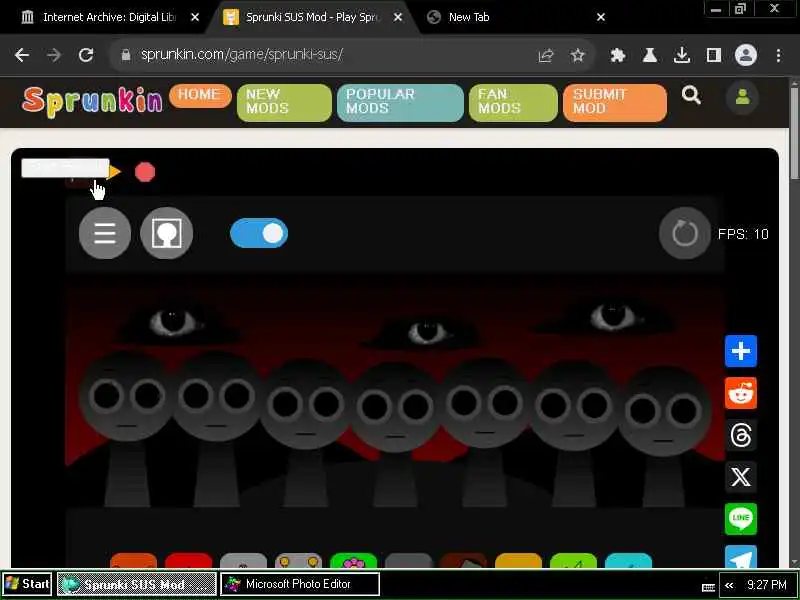Click the page vertical scrollbar
The height and width of the screenshot is (600, 800).
point(794,133)
